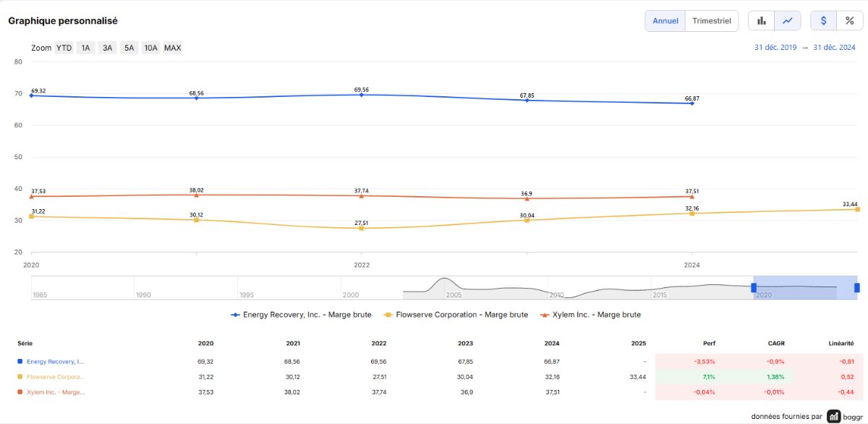
Task: Select the line chart view icon
Action: (787, 21)
